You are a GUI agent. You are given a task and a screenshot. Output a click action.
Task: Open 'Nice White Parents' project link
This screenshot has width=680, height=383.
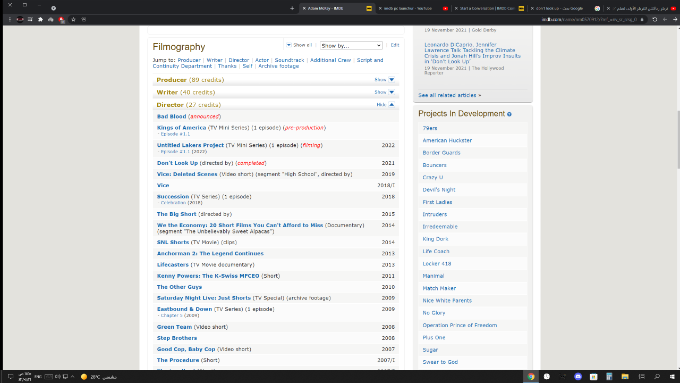[x=447, y=301]
